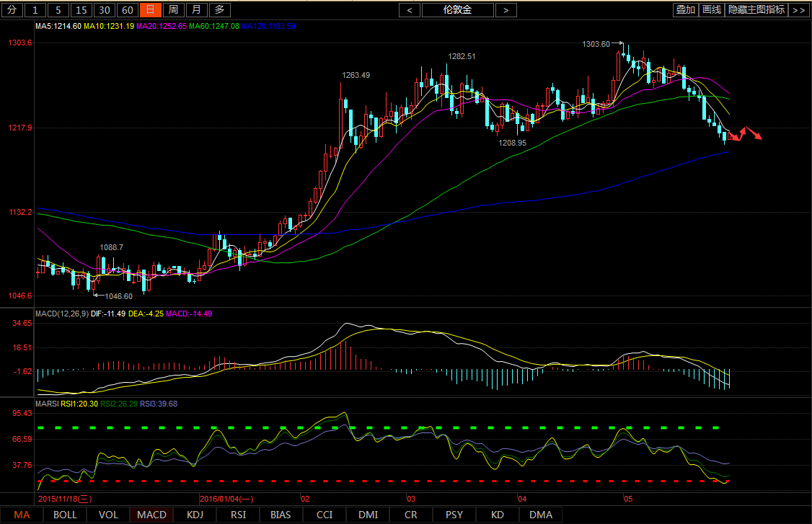Click the MA120:1193.59 legend value

pos(268,26)
